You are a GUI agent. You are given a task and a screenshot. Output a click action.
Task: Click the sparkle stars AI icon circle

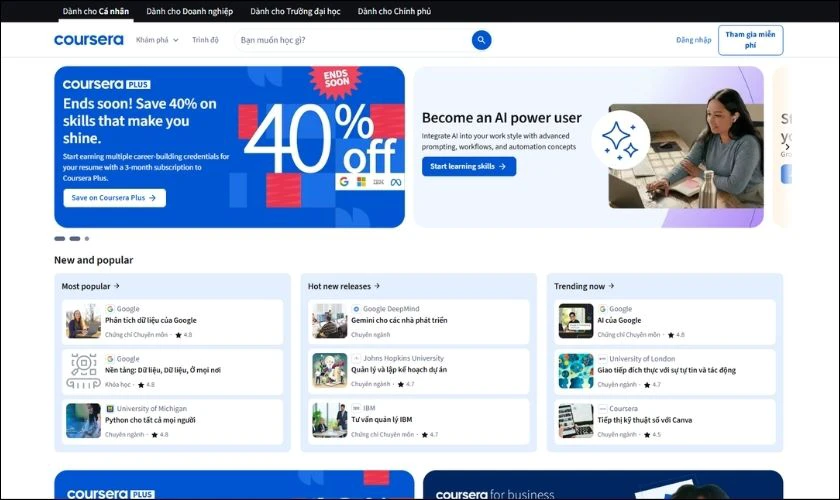(620, 139)
